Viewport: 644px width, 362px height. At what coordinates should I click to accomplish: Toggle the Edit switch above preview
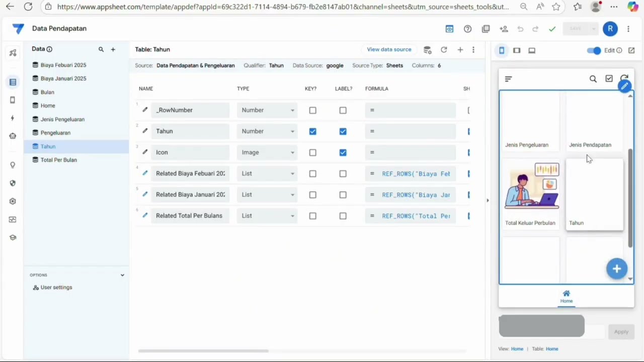click(x=594, y=50)
